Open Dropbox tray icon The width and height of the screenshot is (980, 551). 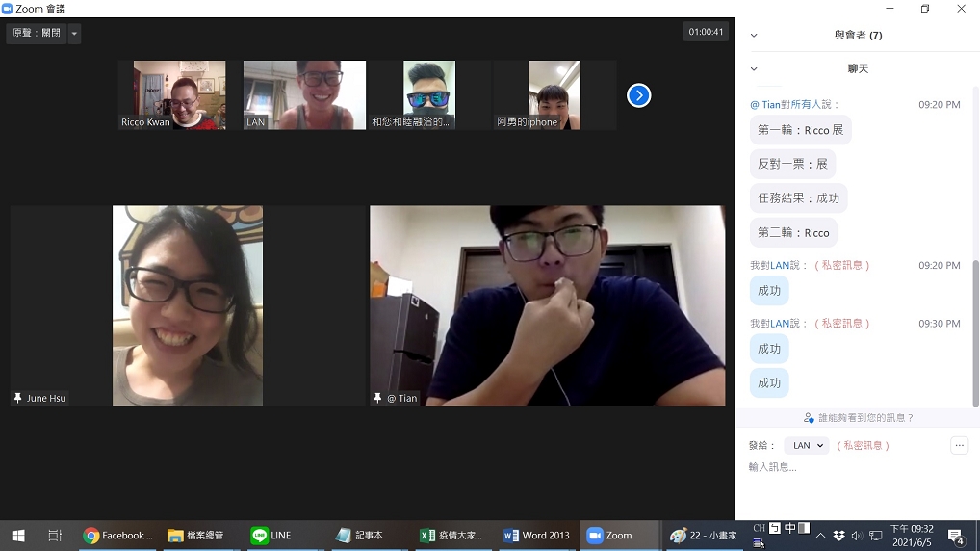pos(838,536)
